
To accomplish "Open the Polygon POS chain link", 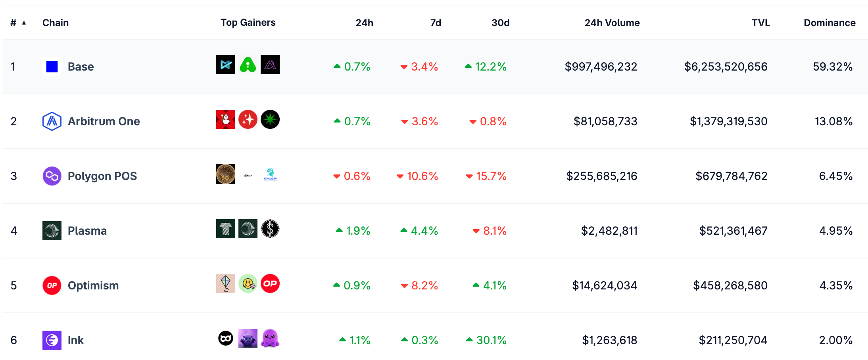I will click(x=102, y=176).
